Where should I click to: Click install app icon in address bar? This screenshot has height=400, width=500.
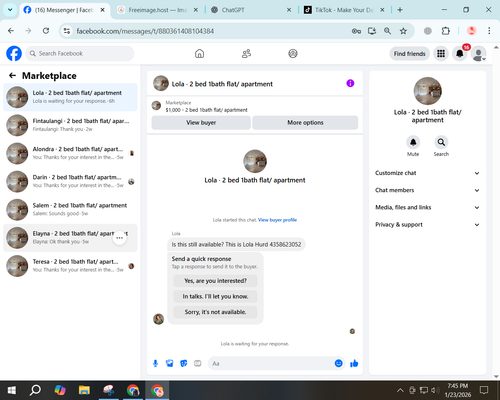[372, 31]
